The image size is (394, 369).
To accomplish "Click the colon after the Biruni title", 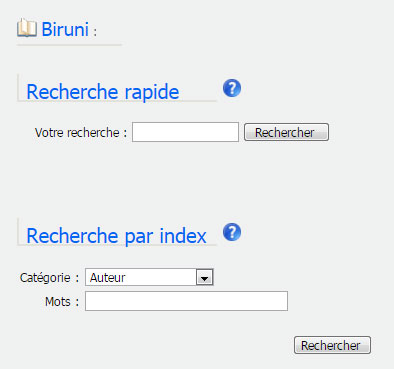I will click(x=95, y=32).
